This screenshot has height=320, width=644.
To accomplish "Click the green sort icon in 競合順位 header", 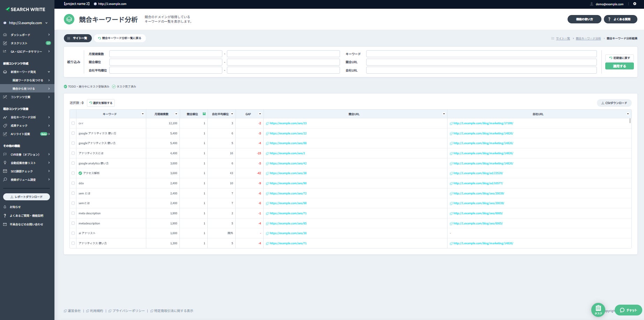I will [204, 114].
